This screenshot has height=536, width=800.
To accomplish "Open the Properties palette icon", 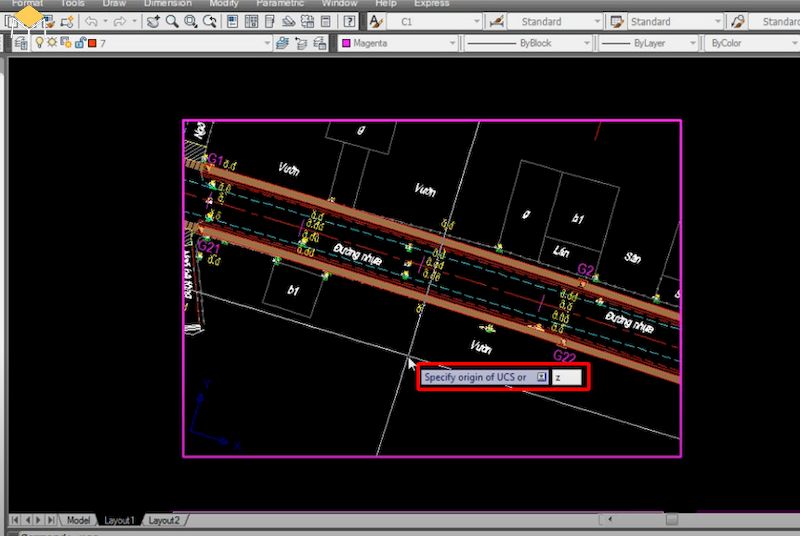I will pos(232,21).
